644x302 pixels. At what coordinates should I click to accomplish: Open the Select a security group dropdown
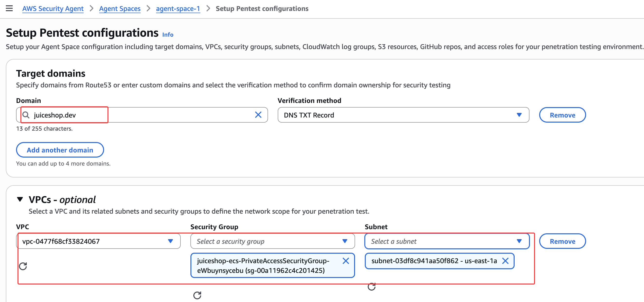pyautogui.click(x=272, y=241)
